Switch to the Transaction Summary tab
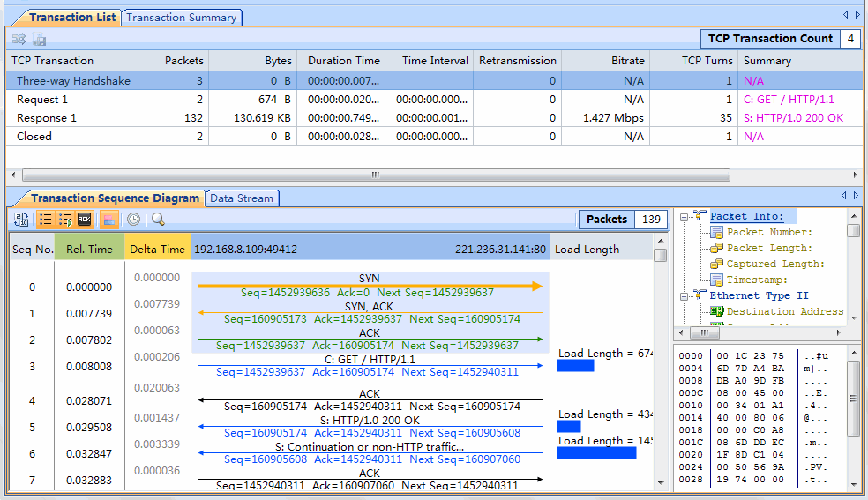Viewport: 868px width, 500px height. pyautogui.click(x=181, y=17)
